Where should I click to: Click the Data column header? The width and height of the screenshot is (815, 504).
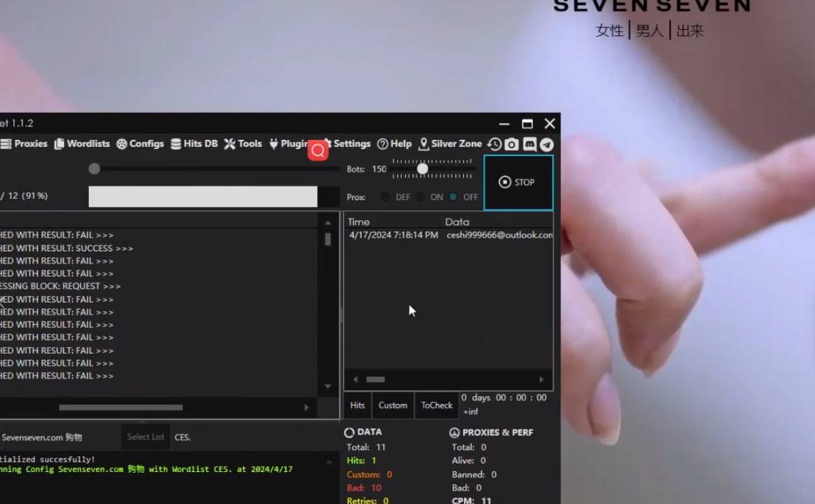coord(457,222)
